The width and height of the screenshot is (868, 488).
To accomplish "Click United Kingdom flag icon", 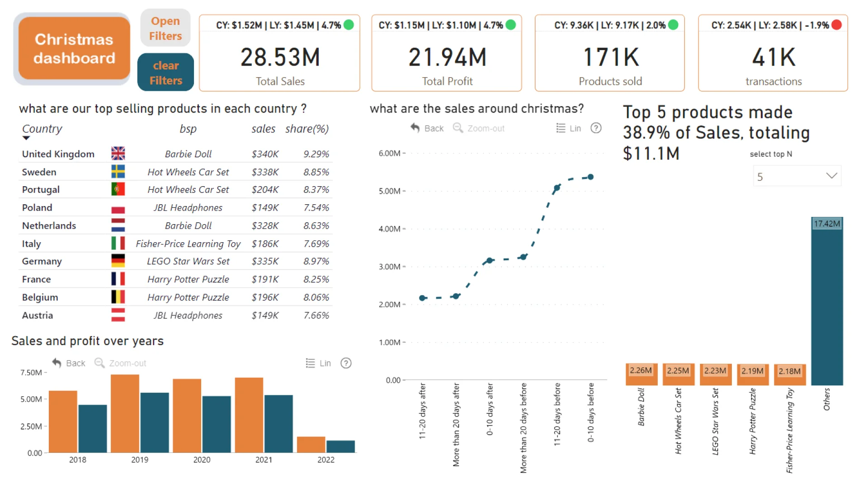I will 118,154.
